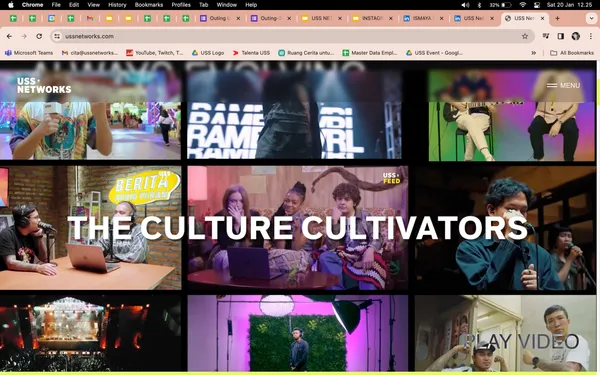Click the USS Networks logo
This screenshot has height=375, width=600.
44,86
